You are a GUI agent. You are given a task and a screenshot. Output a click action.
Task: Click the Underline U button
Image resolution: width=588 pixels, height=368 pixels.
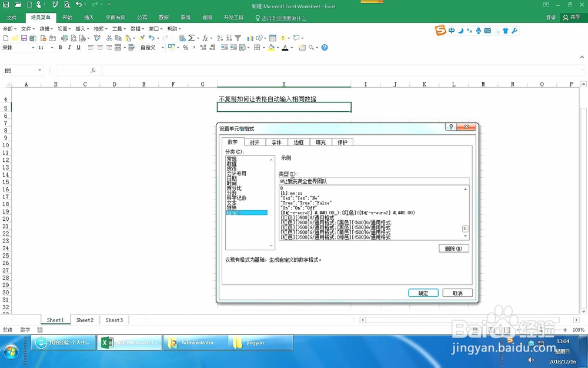tap(78, 48)
